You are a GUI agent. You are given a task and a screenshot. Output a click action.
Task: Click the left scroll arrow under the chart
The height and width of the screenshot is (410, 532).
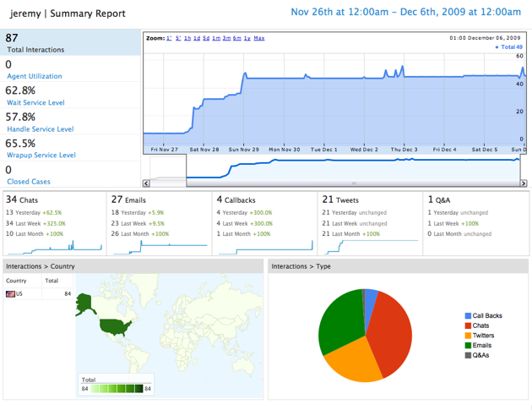147,183
